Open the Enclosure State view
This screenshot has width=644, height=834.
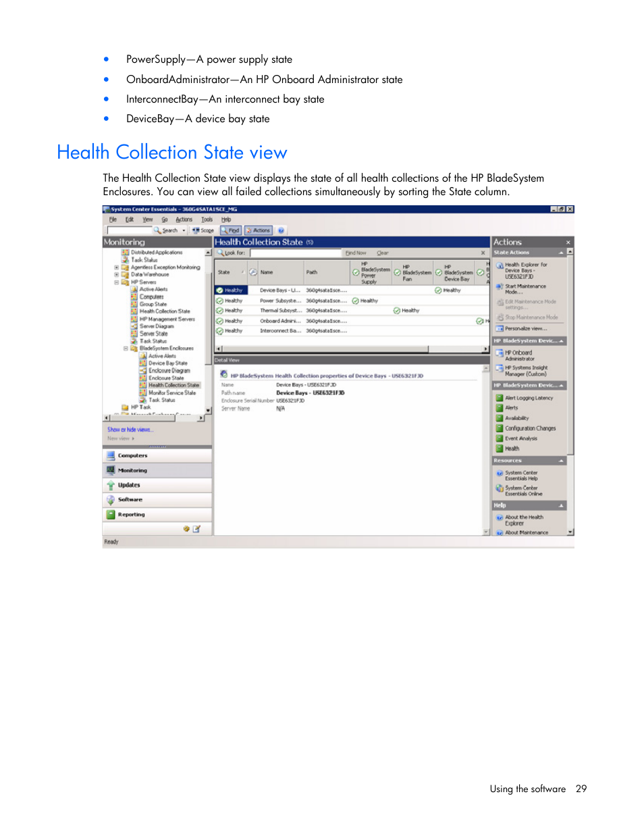[x=165, y=378]
